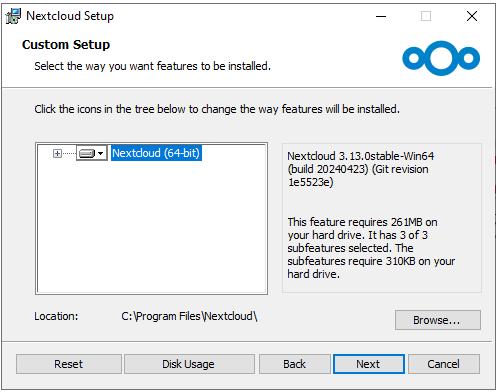496x392 pixels.
Task: Close the Nextcloud Setup window
Action: pos(472,16)
